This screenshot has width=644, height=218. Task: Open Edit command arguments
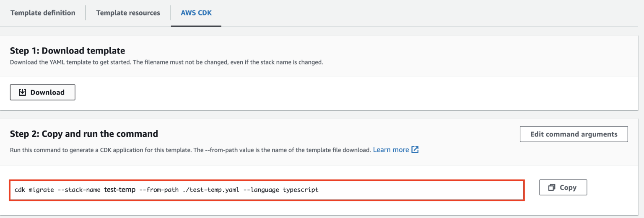tap(574, 134)
